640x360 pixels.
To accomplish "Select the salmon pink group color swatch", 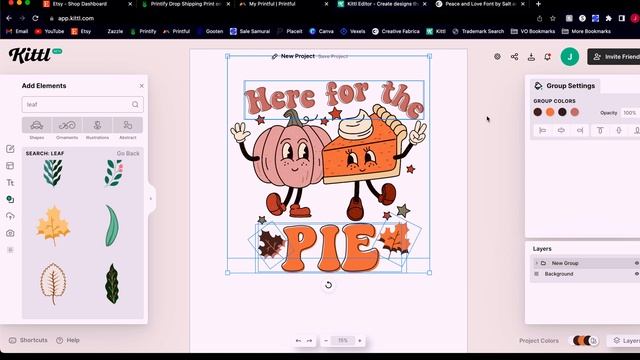I will [575, 112].
